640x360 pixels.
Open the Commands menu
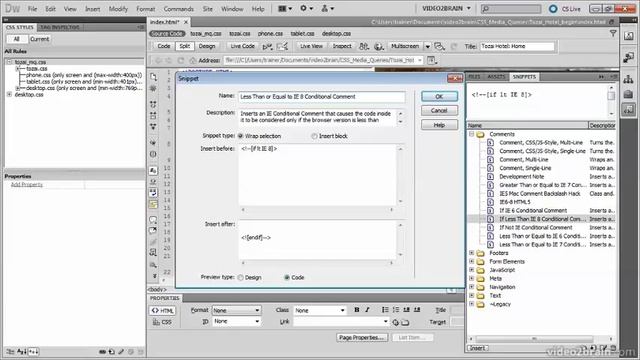(x=178, y=9)
